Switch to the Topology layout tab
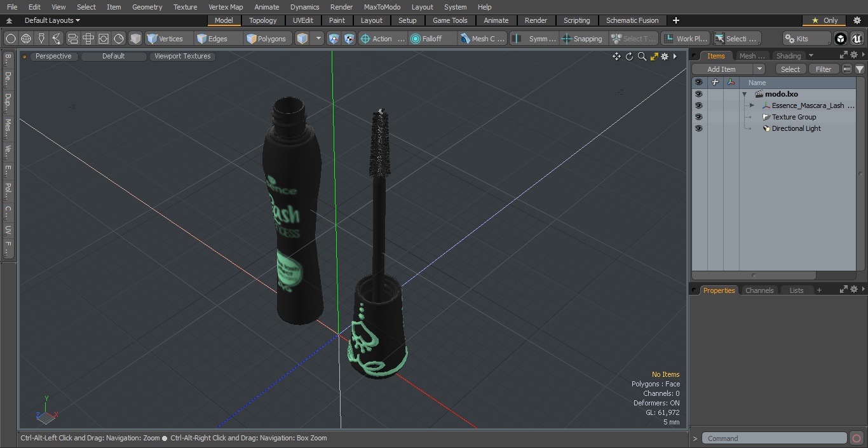The width and height of the screenshot is (868, 448). 262,20
